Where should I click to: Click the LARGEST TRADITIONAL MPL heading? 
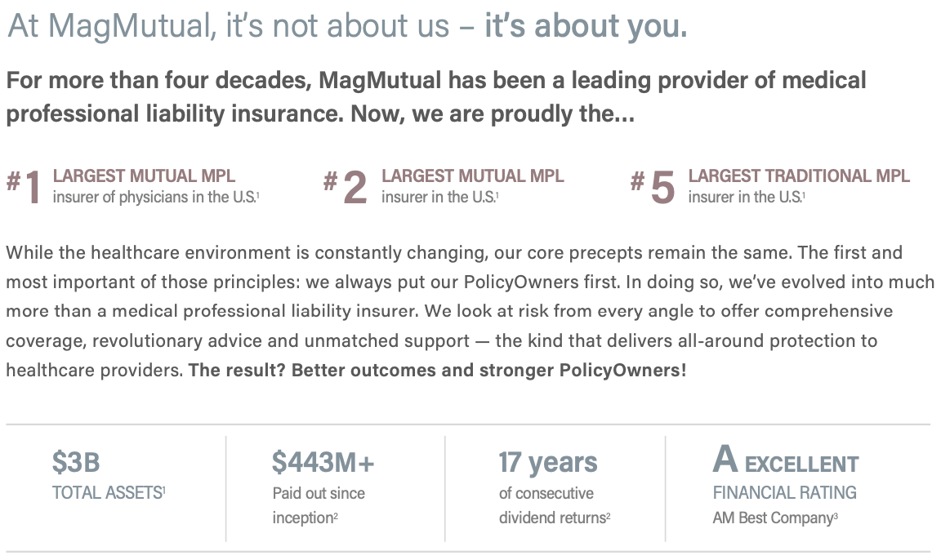click(x=798, y=176)
